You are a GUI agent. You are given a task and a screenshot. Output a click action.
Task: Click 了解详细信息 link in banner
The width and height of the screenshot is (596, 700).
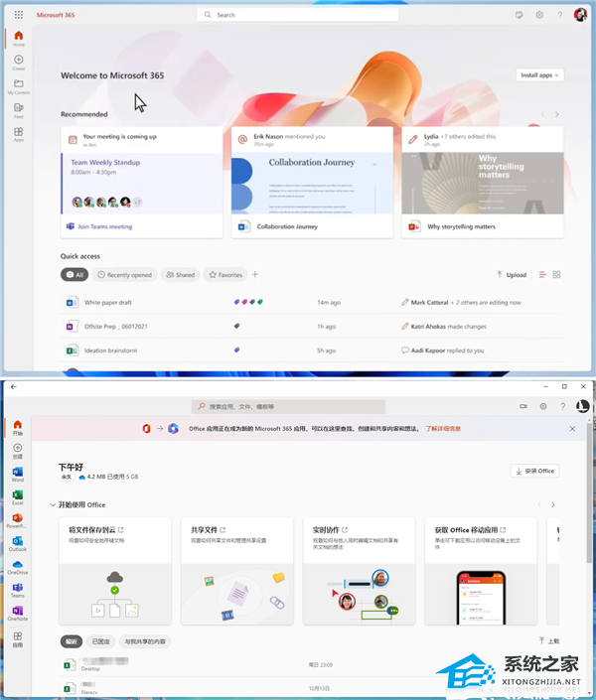[443, 429]
